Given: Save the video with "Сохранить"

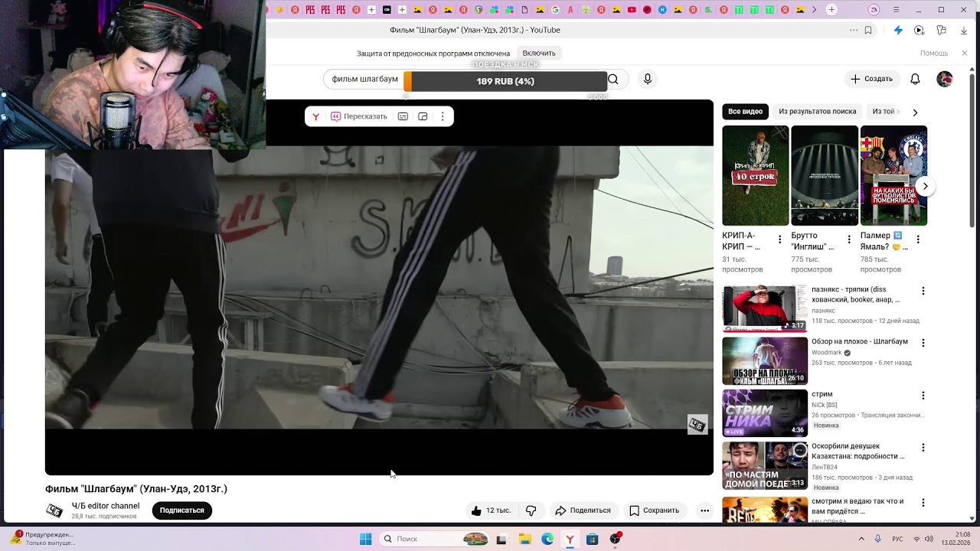Looking at the screenshot, I should 655,510.
